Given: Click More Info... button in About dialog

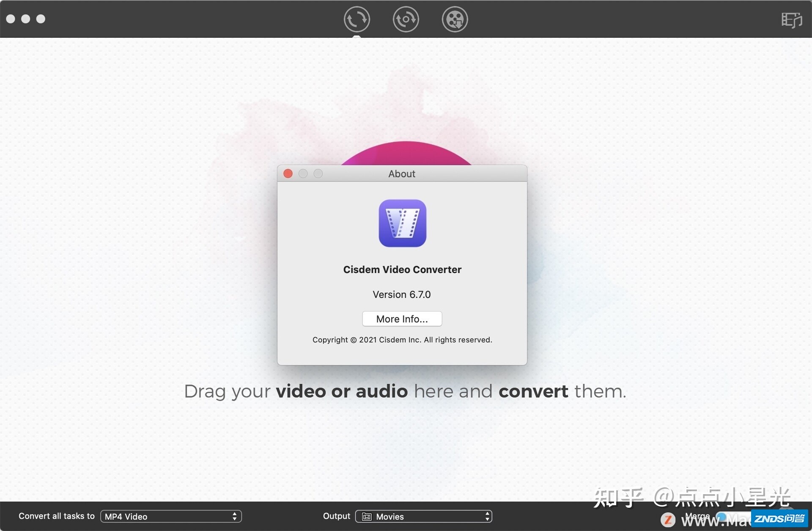Looking at the screenshot, I should pos(402,319).
